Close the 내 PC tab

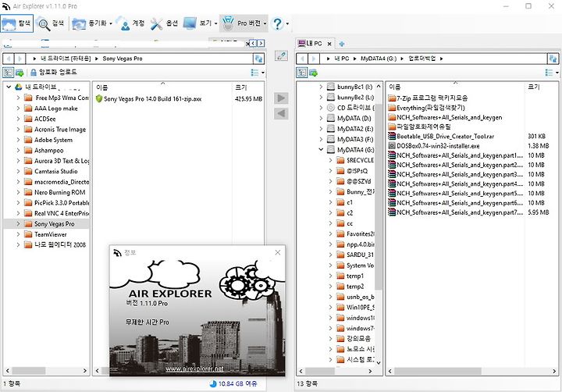pos(329,44)
